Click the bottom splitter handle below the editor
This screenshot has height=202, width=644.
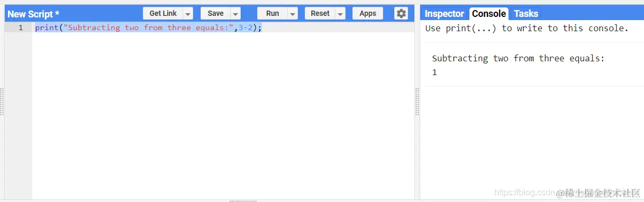pos(243,200)
